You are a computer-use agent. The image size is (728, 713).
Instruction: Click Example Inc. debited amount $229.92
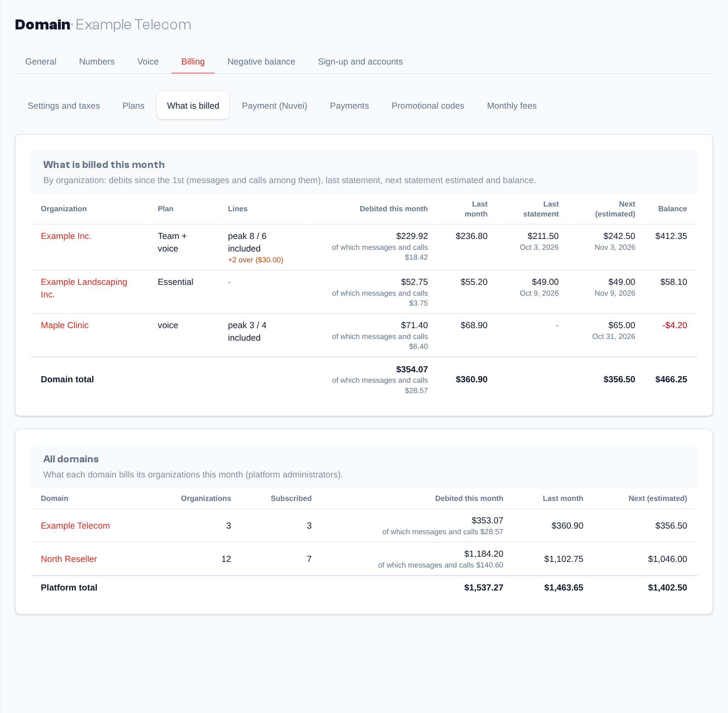coord(412,236)
